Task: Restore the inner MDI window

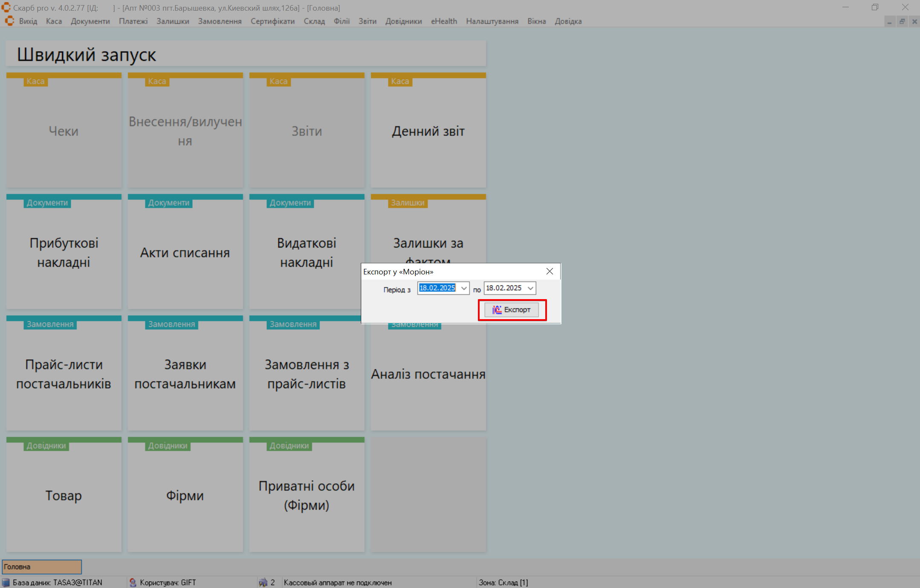Action: tap(902, 22)
